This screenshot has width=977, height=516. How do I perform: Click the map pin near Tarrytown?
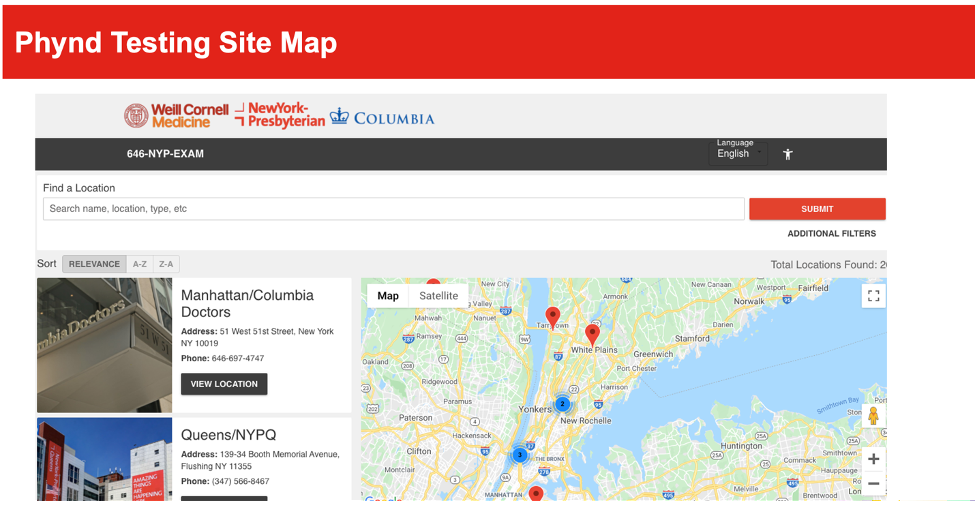(x=553, y=318)
